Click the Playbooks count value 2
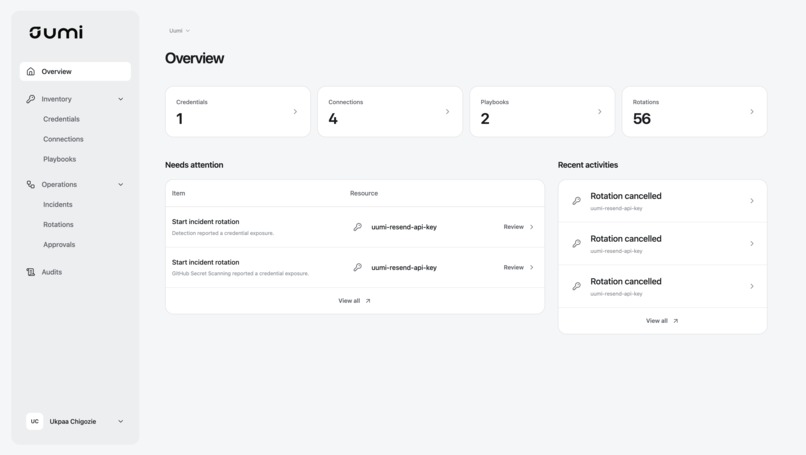 point(485,119)
